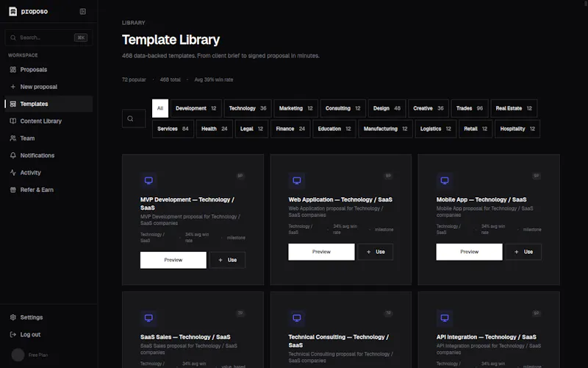588x368 pixels.
Task: Preview the Web Application template
Action: coord(321,252)
